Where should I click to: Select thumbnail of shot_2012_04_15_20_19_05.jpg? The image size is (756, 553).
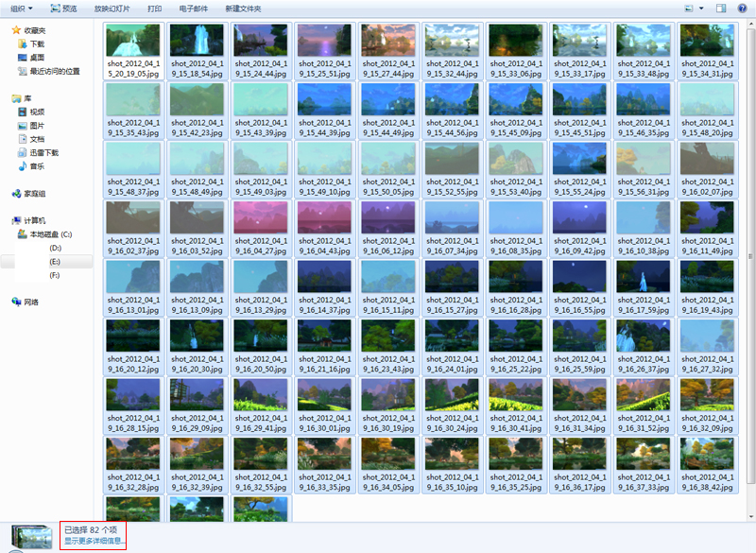[x=133, y=41]
